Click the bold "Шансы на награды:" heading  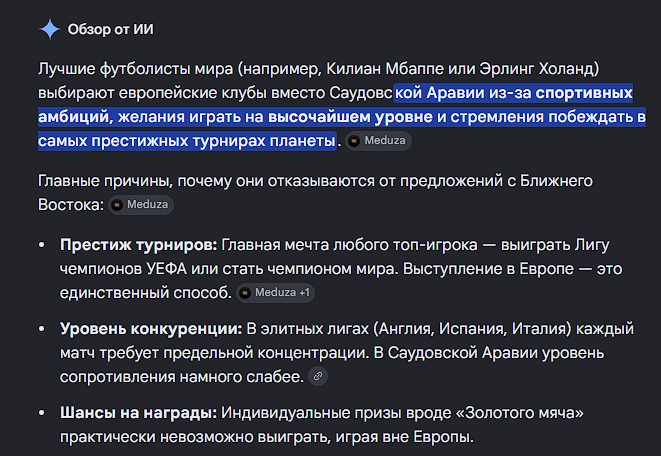click(138, 413)
